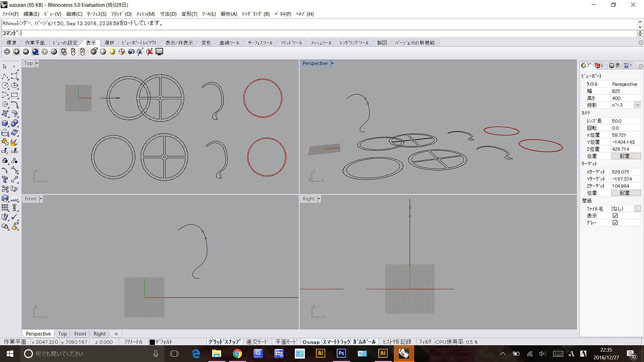Open the Front viewport title dropdown arrow
The height and width of the screenshot is (362, 644).
click(x=41, y=199)
